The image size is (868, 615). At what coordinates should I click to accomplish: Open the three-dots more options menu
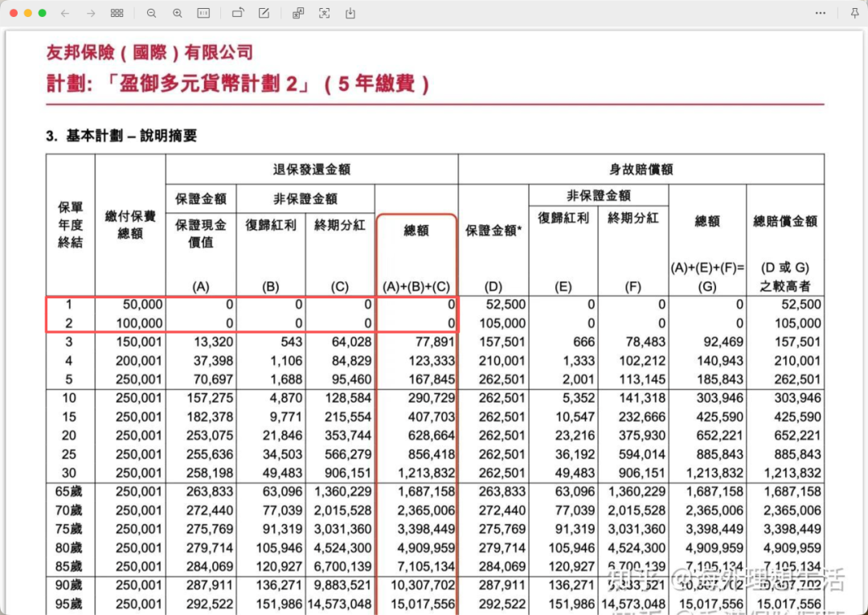coord(821,14)
